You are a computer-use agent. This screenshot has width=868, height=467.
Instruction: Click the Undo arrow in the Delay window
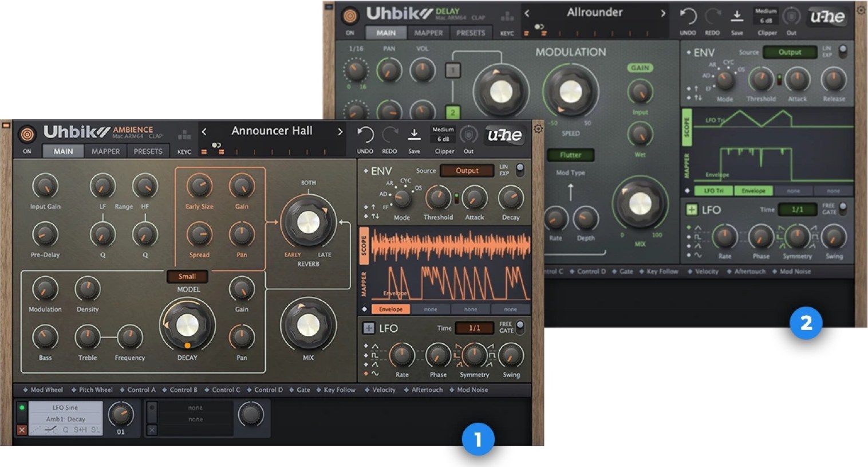[x=688, y=16]
